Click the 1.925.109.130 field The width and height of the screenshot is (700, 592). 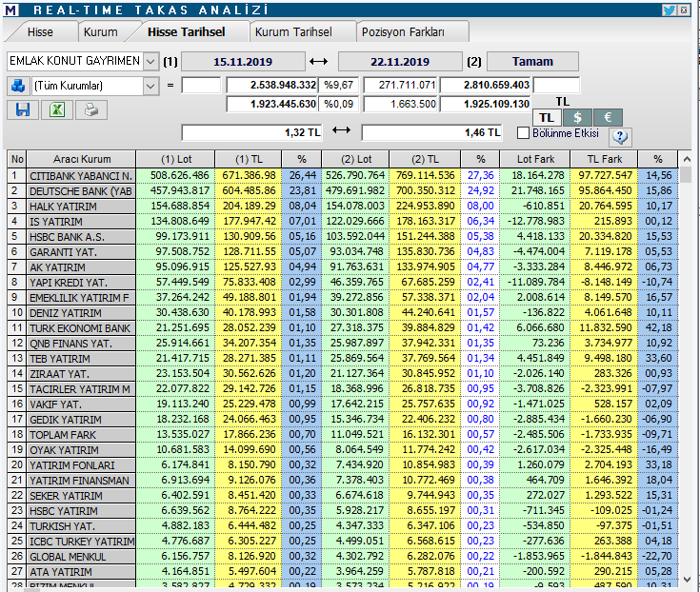[x=486, y=105]
